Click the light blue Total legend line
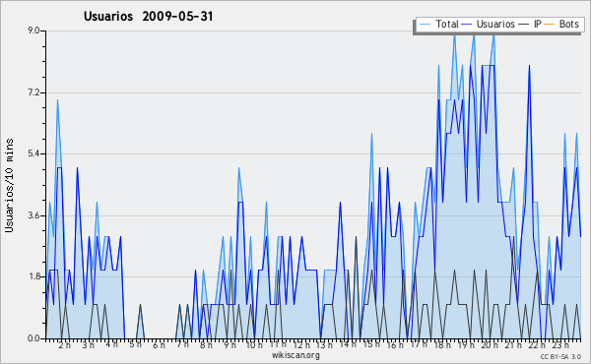 [426, 25]
